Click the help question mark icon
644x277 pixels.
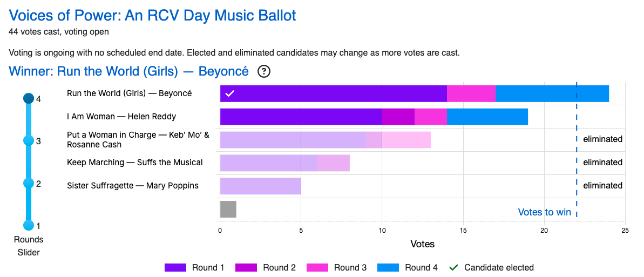coord(264,71)
